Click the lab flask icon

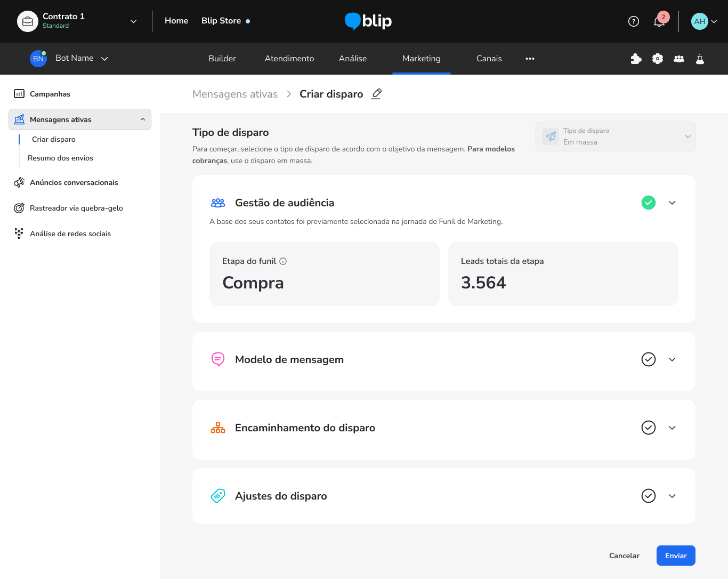pyautogui.click(x=700, y=59)
